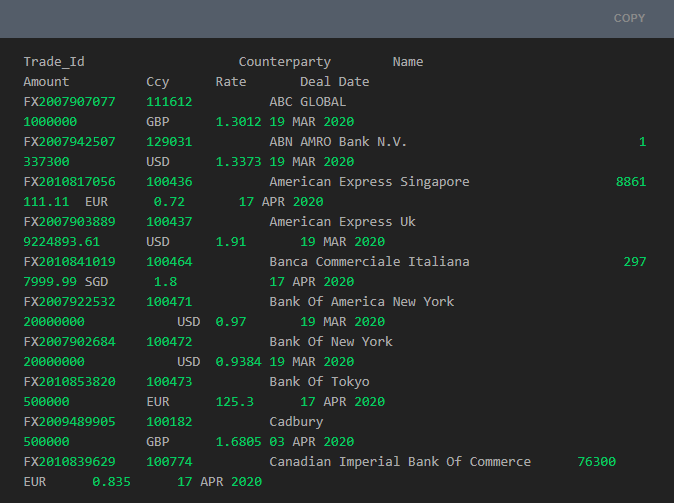This screenshot has height=503, width=674.
Task: Click the rate value 0.835
Action: coord(111,482)
